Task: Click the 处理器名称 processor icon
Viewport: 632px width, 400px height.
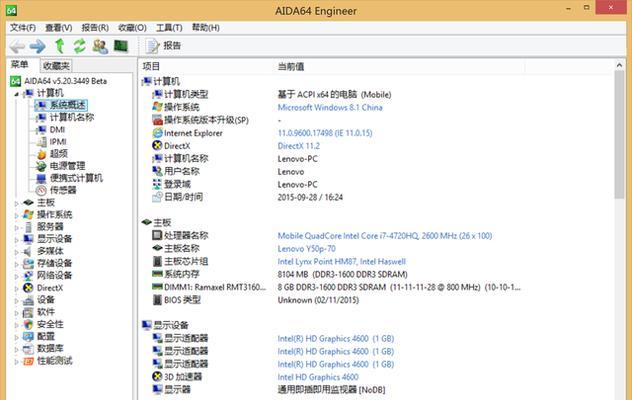Action: tap(157, 235)
